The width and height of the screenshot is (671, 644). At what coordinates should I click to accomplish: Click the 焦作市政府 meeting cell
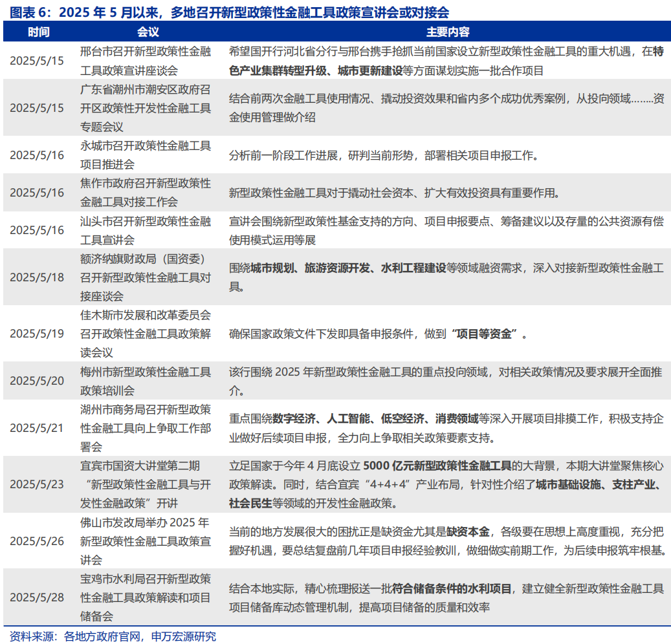click(145, 192)
